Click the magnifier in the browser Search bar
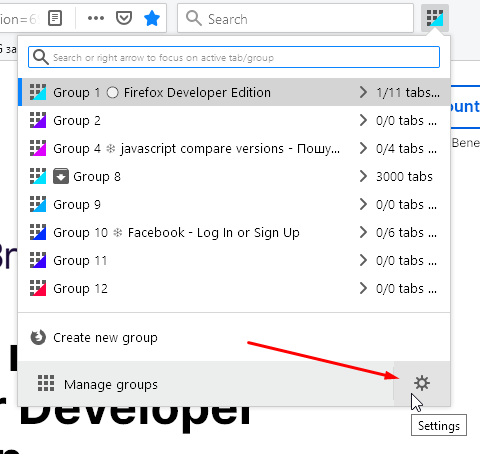The image size is (480, 454). (194, 18)
